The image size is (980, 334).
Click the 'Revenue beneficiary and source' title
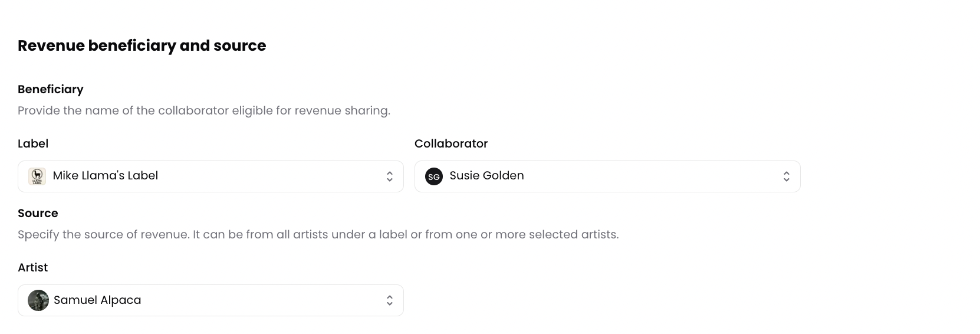pyautogui.click(x=142, y=45)
